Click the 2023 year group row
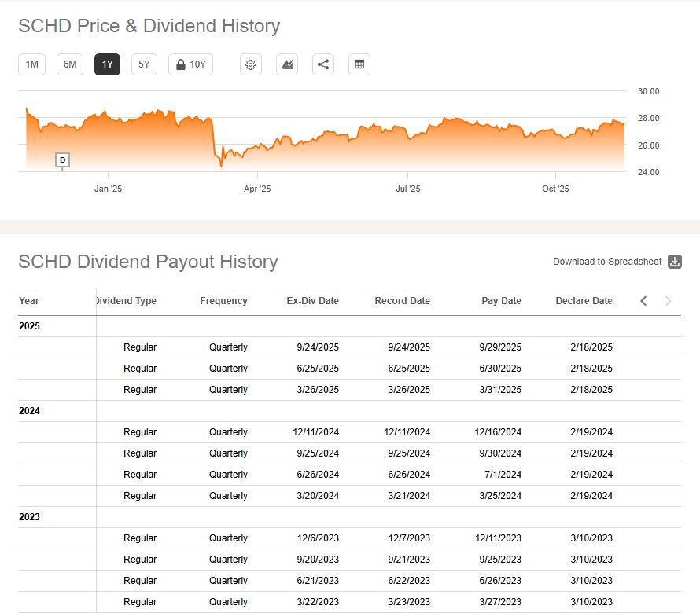 tap(349, 517)
